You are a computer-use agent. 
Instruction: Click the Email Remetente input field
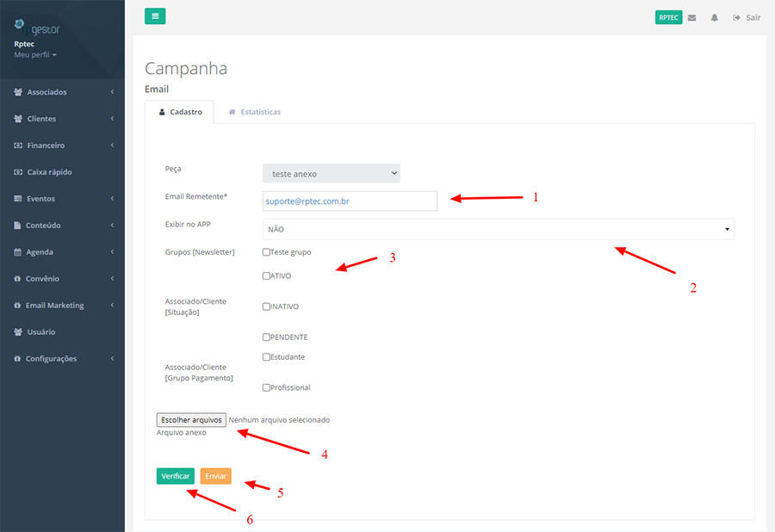[350, 201]
